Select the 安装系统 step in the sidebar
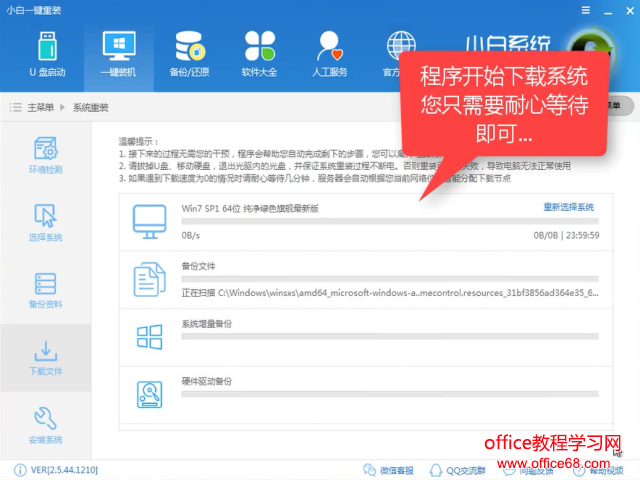Screen dimensions: 640x480 [x=46, y=425]
